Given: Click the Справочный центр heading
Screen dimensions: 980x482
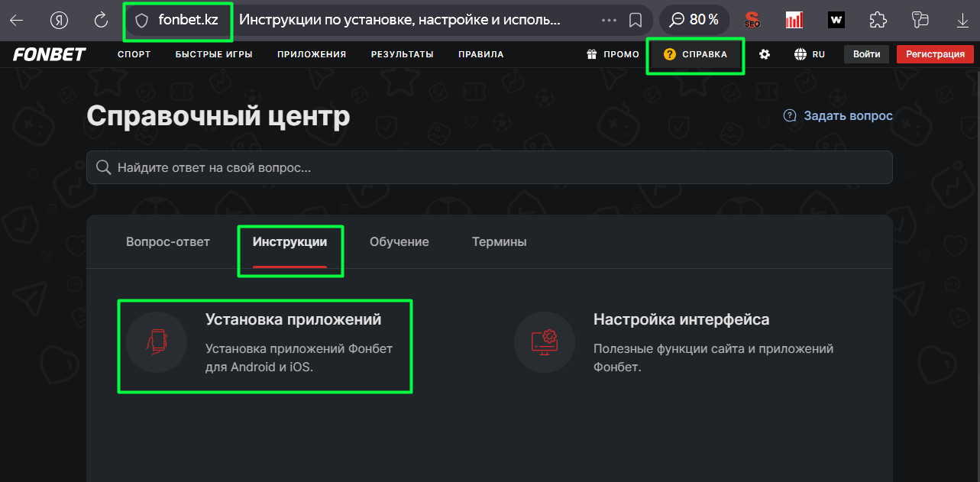Looking at the screenshot, I should point(218,116).
